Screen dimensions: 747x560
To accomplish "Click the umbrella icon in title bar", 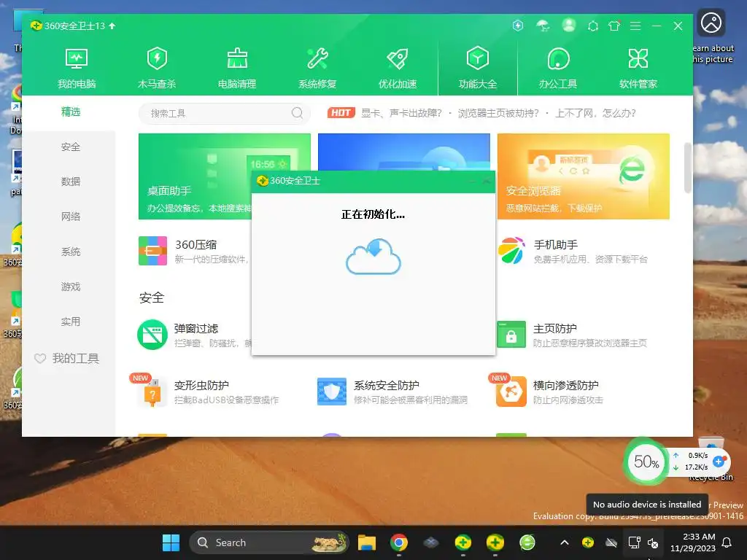I will point(543,26).
